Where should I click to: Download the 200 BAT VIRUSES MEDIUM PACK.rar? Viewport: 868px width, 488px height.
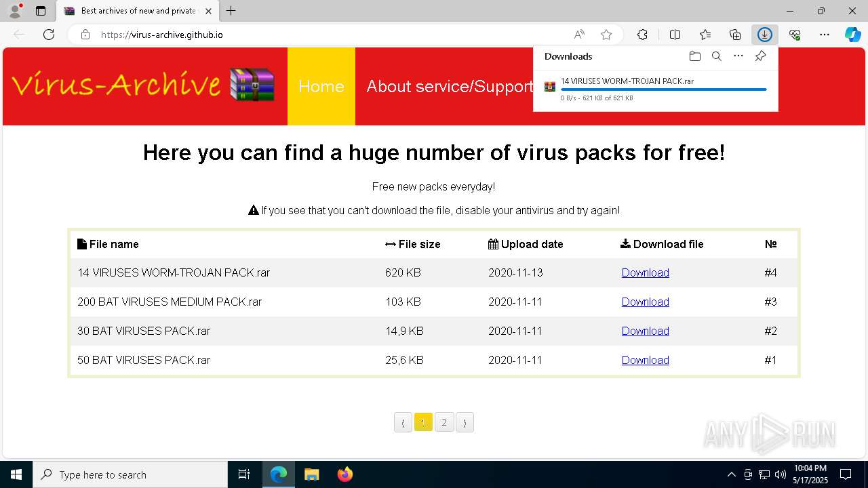(646, 302)
